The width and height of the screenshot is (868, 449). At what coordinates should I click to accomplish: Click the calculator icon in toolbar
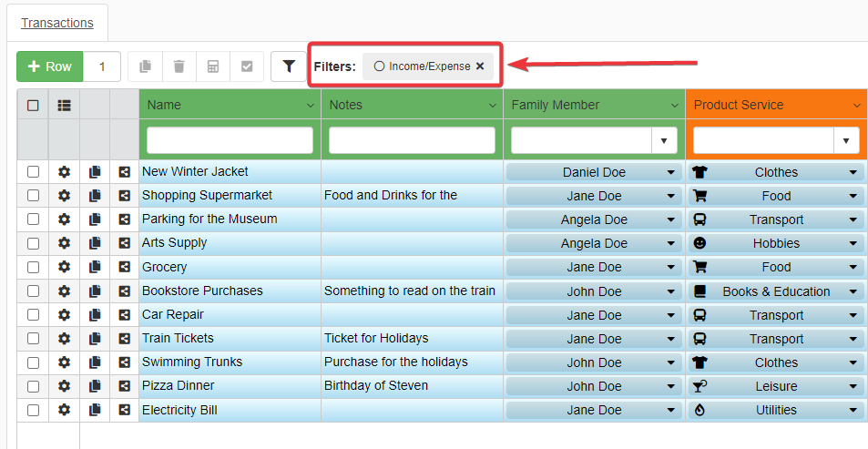tap(213, 66)
